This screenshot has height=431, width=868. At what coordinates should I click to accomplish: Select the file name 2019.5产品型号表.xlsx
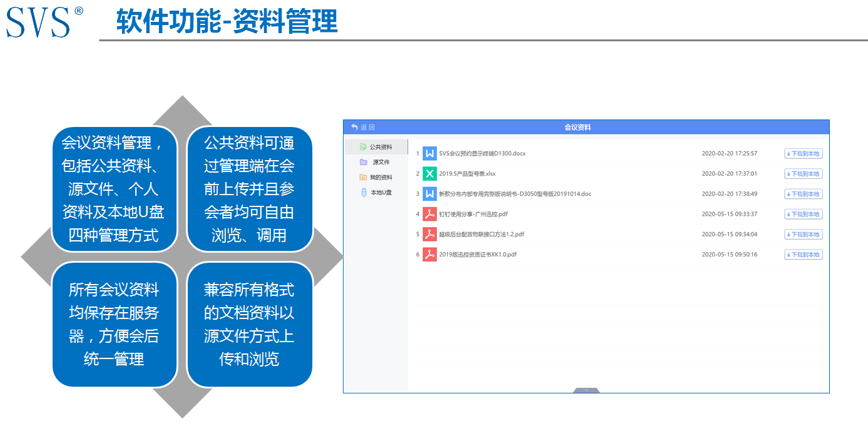pyautogui.click(x=467, y=173)
